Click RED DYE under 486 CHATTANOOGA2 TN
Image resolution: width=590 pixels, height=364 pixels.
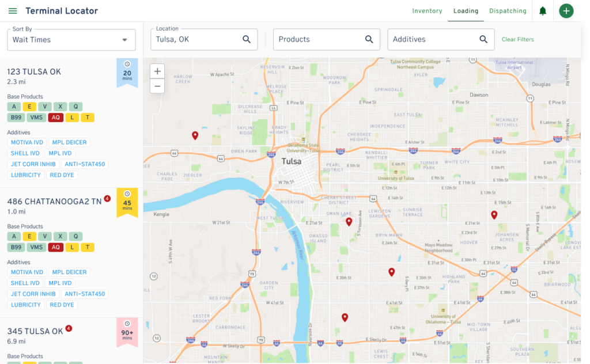tap(62, 305)
